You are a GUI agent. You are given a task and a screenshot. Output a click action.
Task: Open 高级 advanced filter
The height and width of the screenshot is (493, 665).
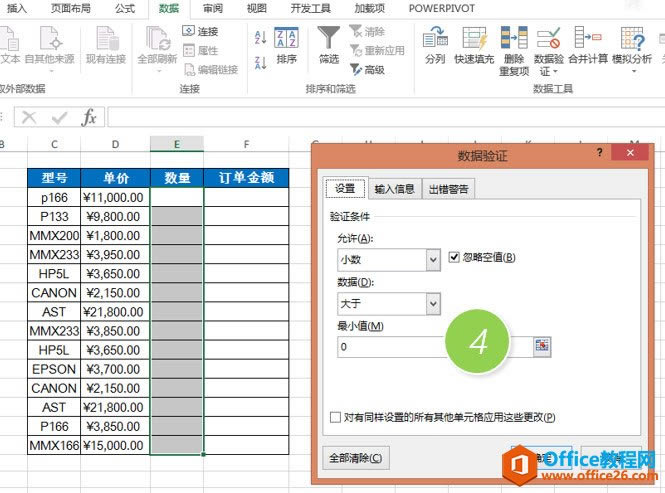coord(367,70)
